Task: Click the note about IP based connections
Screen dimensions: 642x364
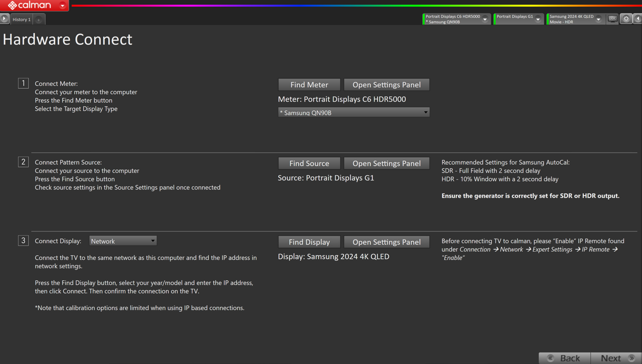Action: [139, 308]
